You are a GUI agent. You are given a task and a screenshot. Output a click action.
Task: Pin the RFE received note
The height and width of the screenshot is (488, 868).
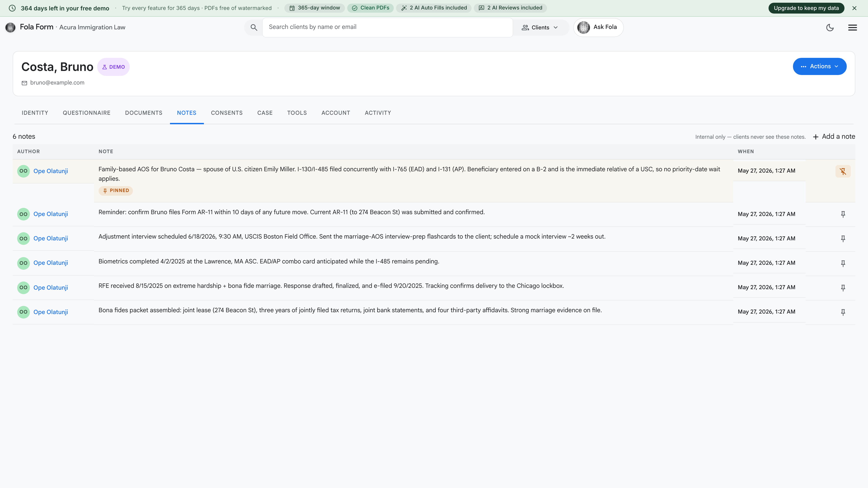pos(843,288)
